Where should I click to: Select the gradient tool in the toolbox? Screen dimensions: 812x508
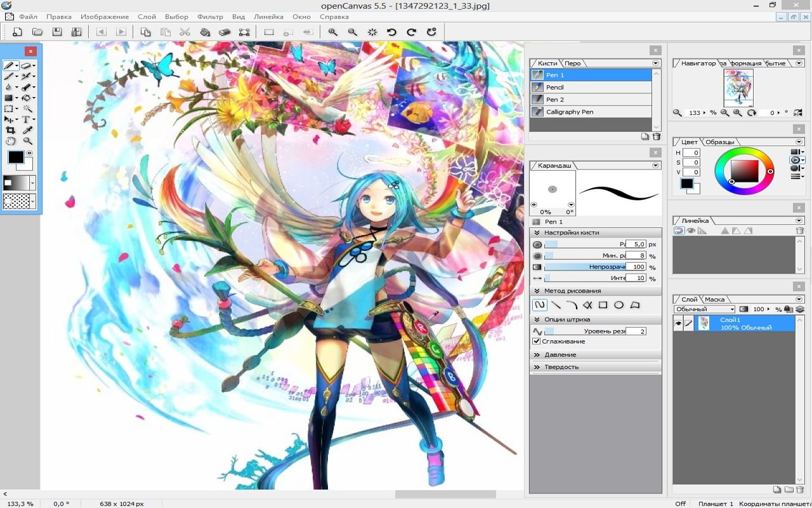click(9, 98)
